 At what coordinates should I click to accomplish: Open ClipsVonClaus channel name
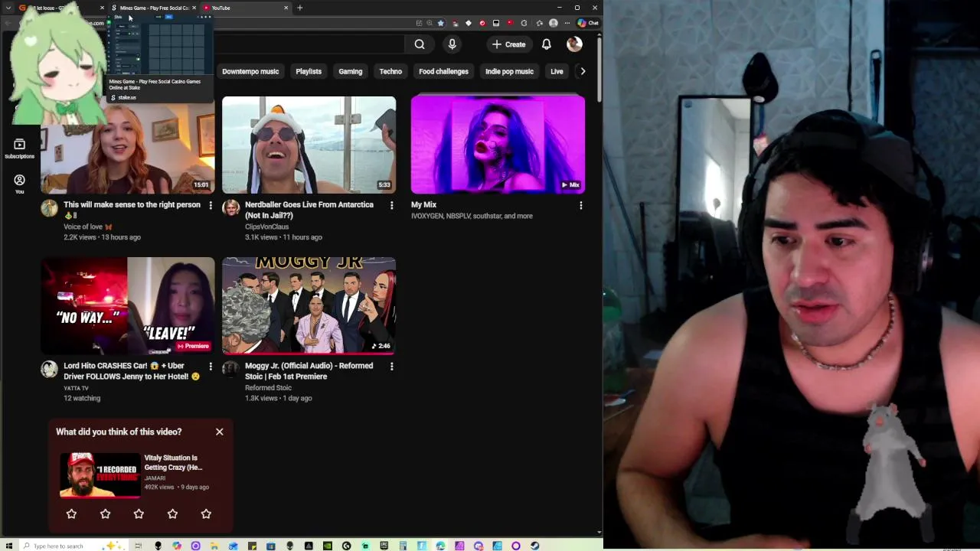point(267,227)
